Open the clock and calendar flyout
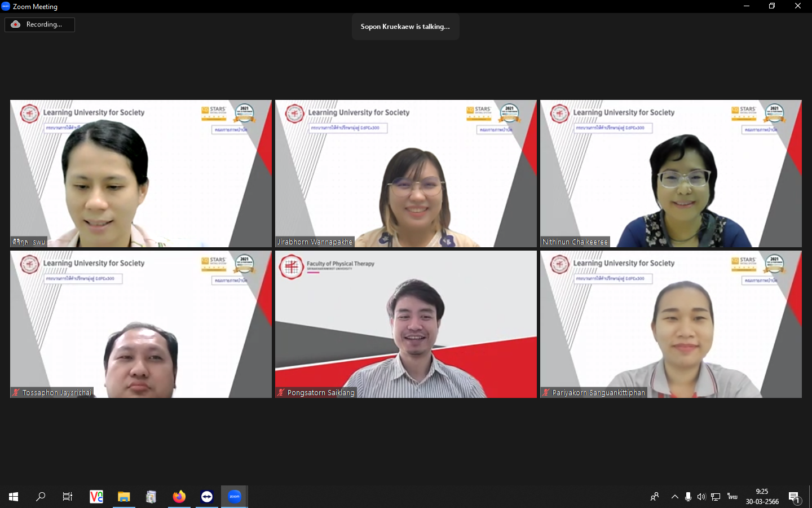This screenshot has height=508, width=812. pyautogui.click(x=762, y=497)
